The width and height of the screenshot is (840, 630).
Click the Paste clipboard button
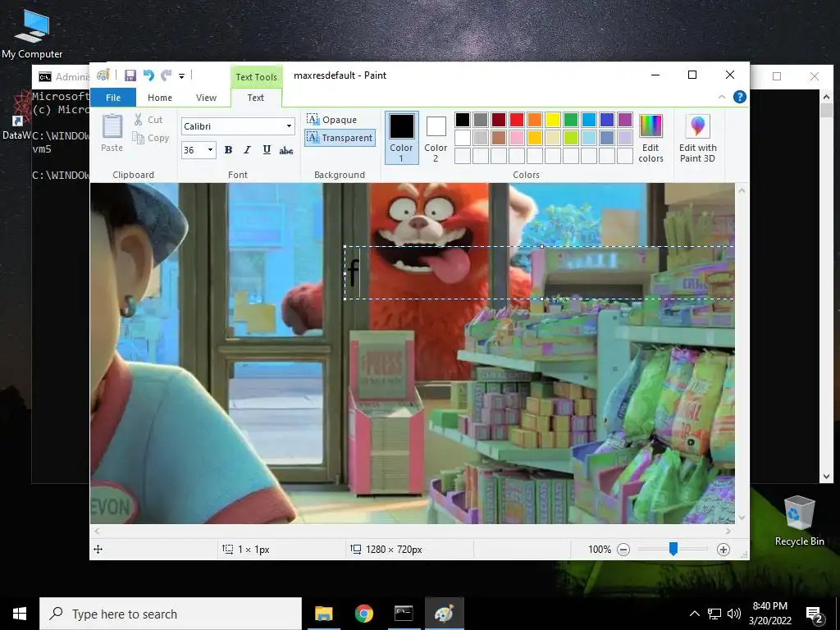(x=112, y=134)
